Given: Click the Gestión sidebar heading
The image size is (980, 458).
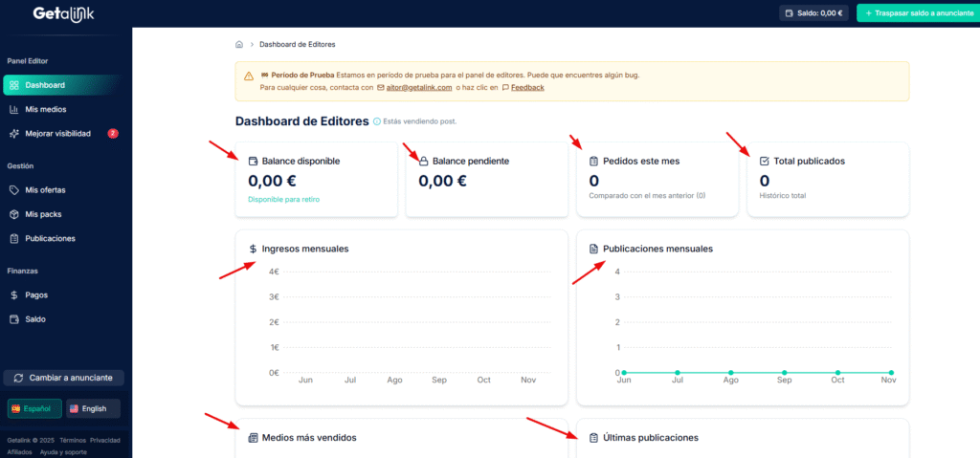Looking at the screenshot, I should [20, 166].
